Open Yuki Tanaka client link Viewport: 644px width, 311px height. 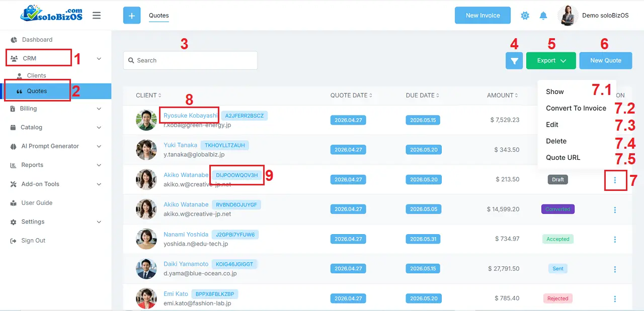click(180, 145)
